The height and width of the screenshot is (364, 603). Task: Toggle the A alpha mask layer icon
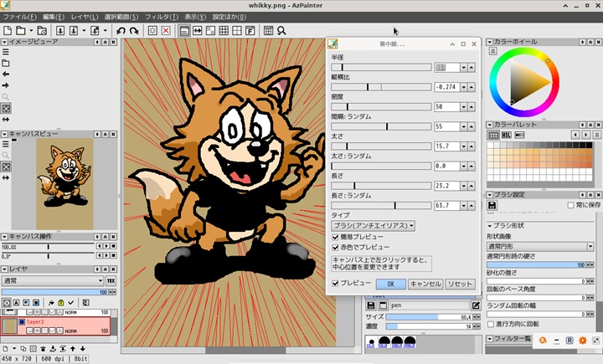point(16,303)
